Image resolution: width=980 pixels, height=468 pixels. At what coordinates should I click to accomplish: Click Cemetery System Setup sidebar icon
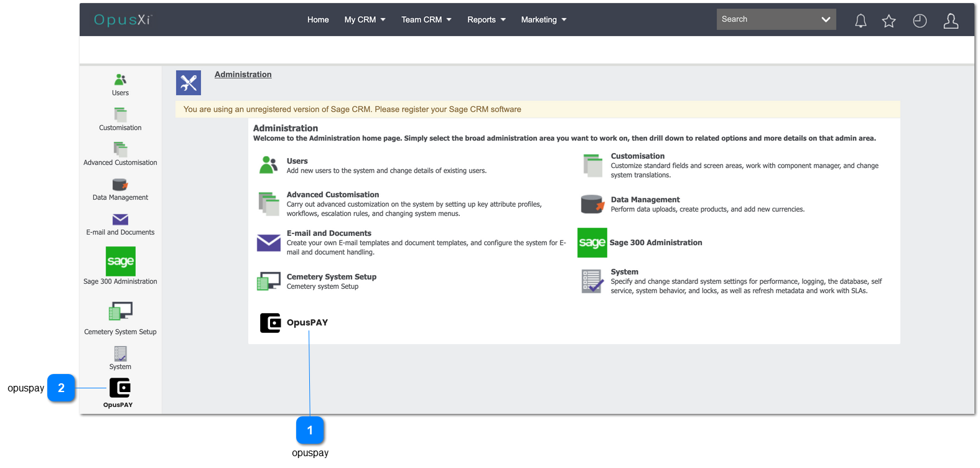[120, 311]
